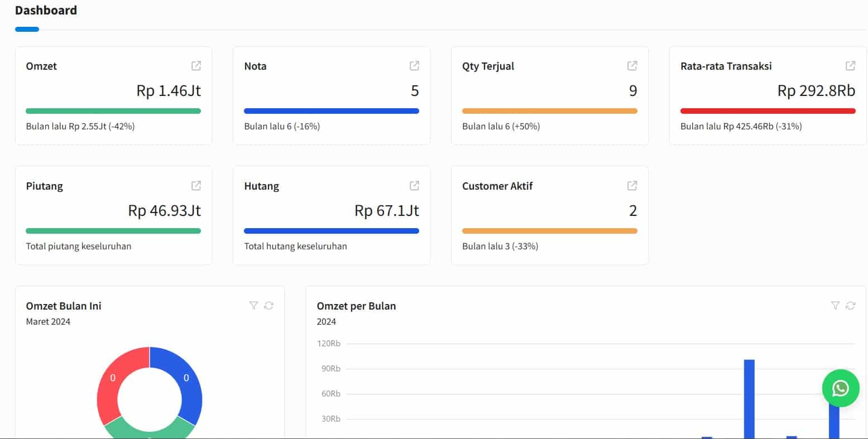Open Nota card external link icon
The width and height of the screenshot is (868, 439).
pos(414,66)
